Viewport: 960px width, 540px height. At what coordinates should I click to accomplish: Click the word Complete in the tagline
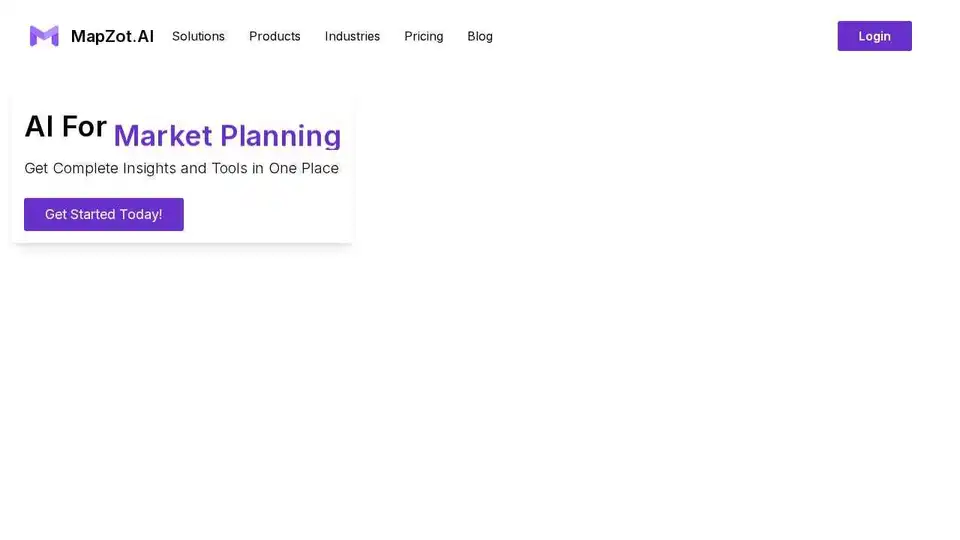(87, 168)
